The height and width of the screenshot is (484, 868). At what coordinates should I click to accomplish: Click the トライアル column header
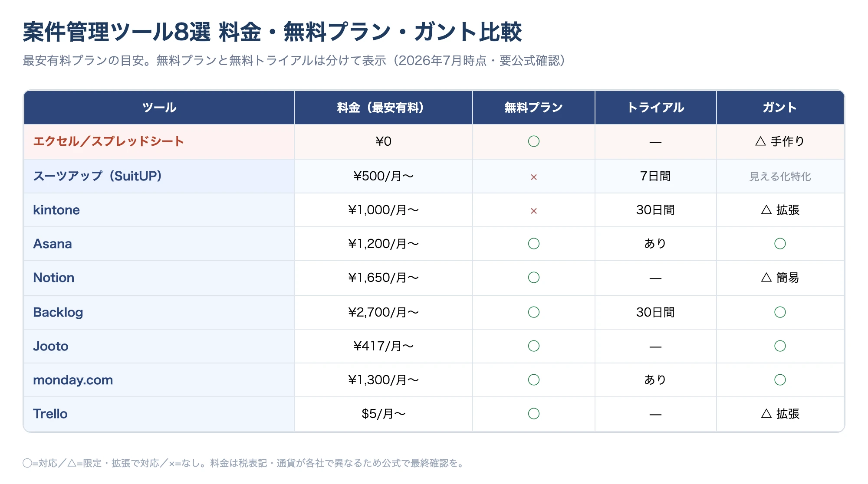click(x=655, y=108)
